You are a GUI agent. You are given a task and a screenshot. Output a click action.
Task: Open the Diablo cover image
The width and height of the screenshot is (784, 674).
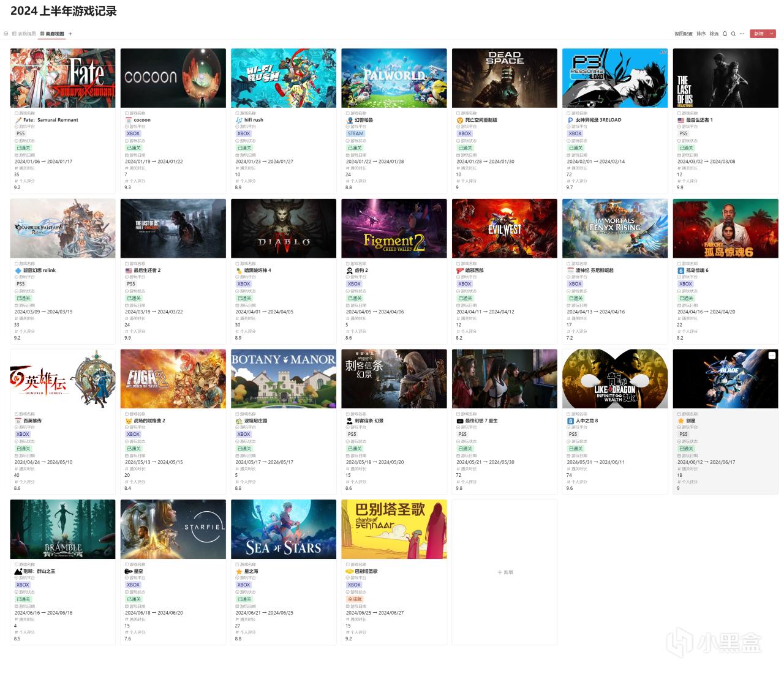click(284, 228)
